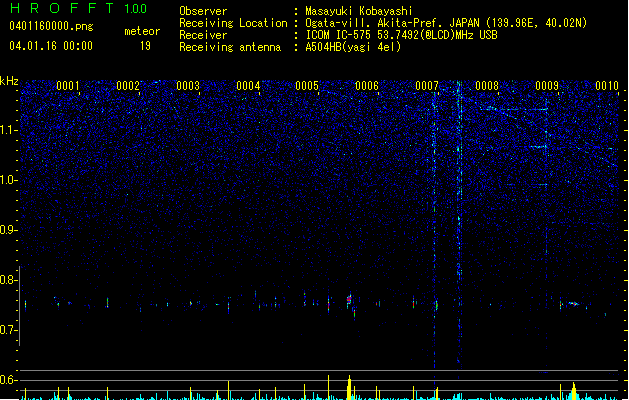Click the 0001 minute marker

pyautogui.click(x=68, y=86)
